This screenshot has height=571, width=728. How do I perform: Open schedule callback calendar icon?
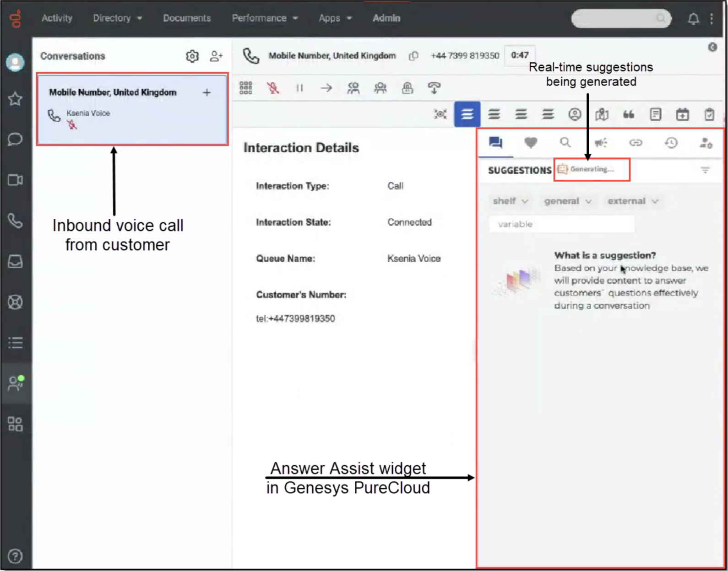682,114
